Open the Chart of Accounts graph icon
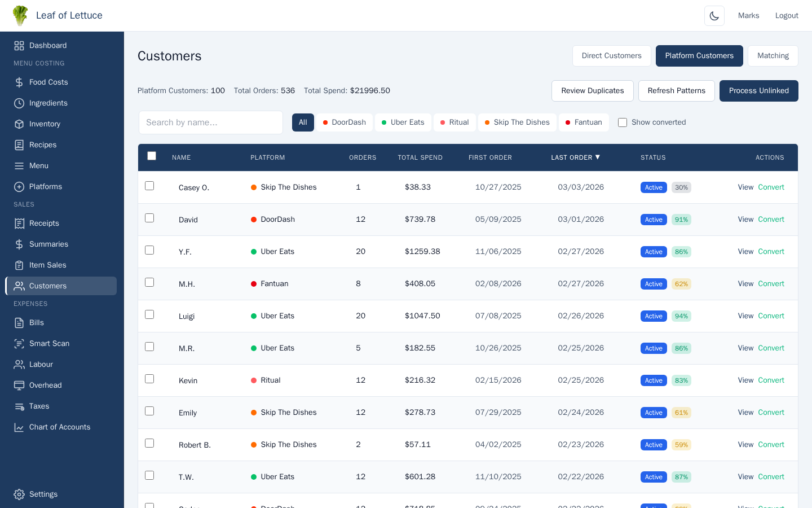Image resolution: width=812 pixels, height=508 pixels. tap(19, 427)
